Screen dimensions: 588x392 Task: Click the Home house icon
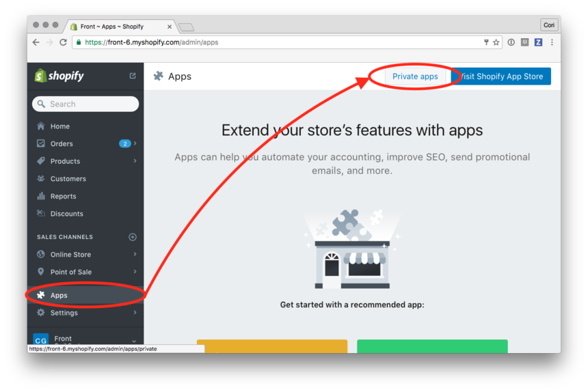[41, 126]
